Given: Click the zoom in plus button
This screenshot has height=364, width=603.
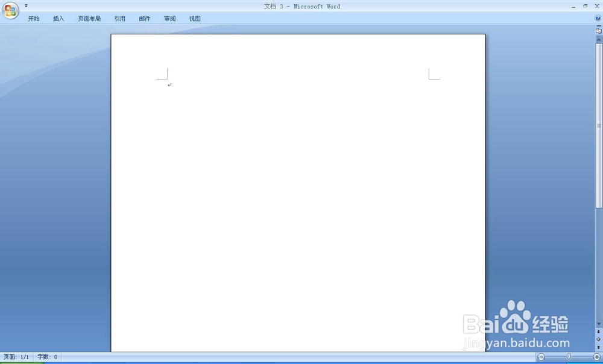Looking at the screenshot, I should point(596,357).
